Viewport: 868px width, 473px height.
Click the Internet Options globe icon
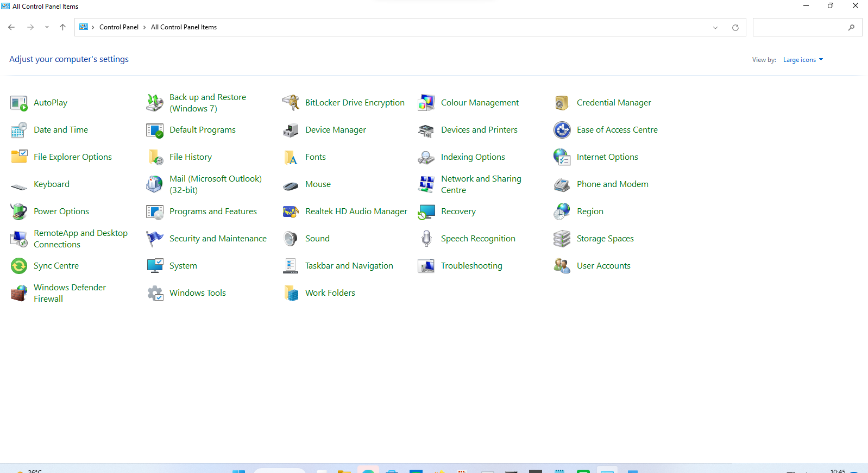pos(562,157)
